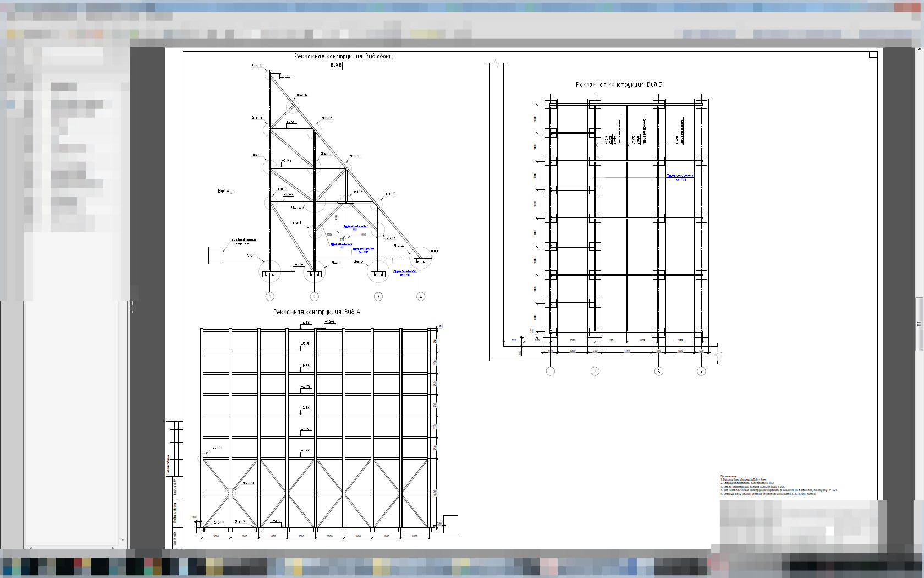The height and width of the screenshot is (578, 924).
Task: Click the blue pipe label in Вид Б
Action: 680,177
